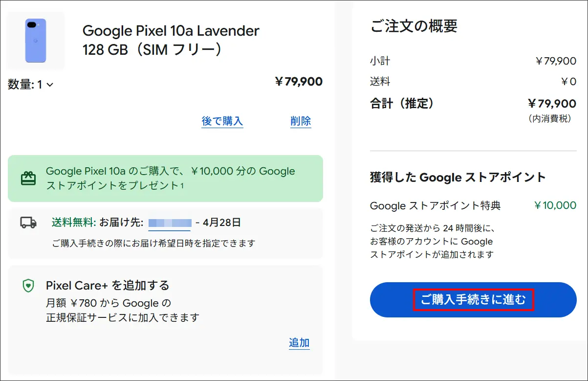Click the delivery truck icon
The width and height of the screenshot is (588, 381).
click(28, 223)
